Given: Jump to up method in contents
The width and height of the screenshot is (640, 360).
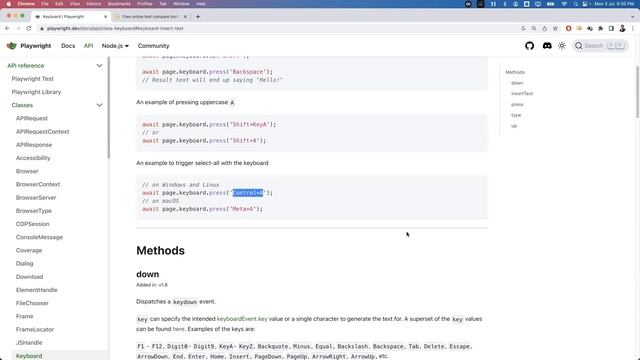Looking at the screenshot, I should pos(514,126).
